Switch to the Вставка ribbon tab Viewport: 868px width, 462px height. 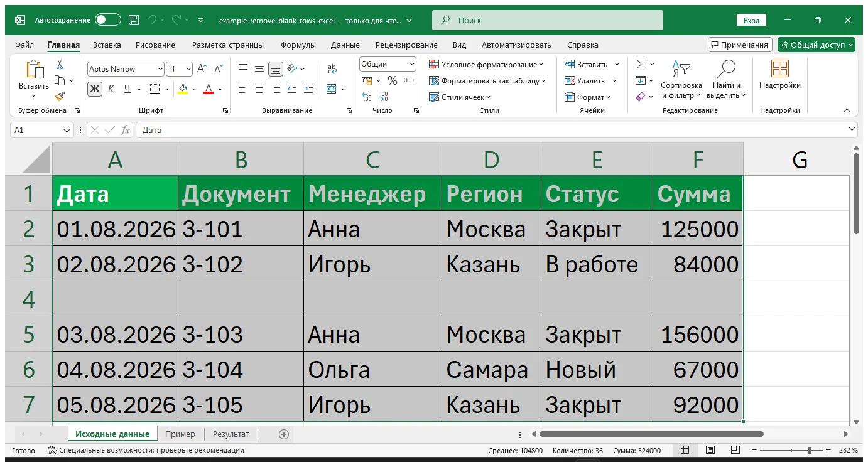pos(107,45)
